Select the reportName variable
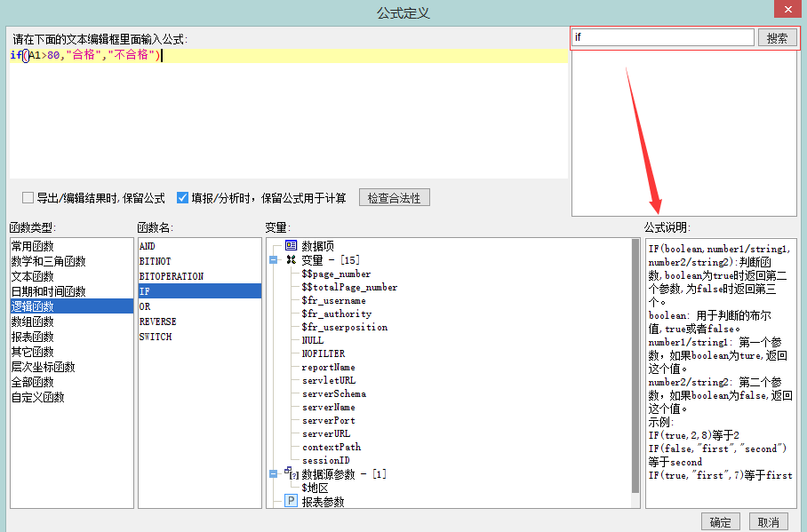 [x=328, y=367]
